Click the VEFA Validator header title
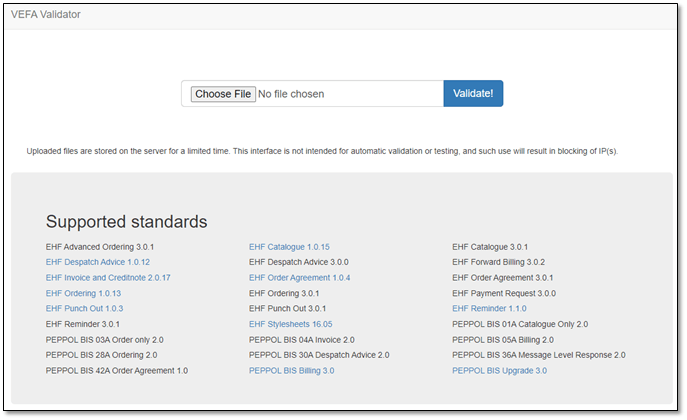 [x=46, y=15]
